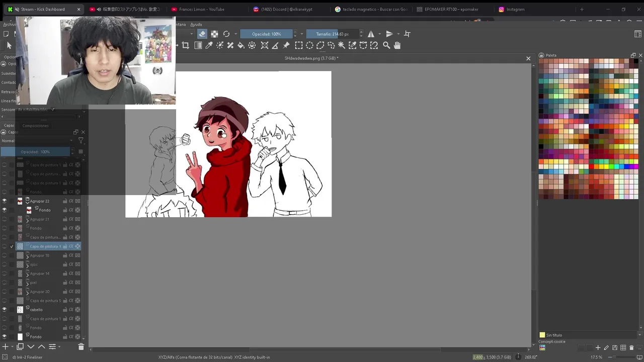
Task: Select the color sampler eyedropper tool
Action: (209, 45)
